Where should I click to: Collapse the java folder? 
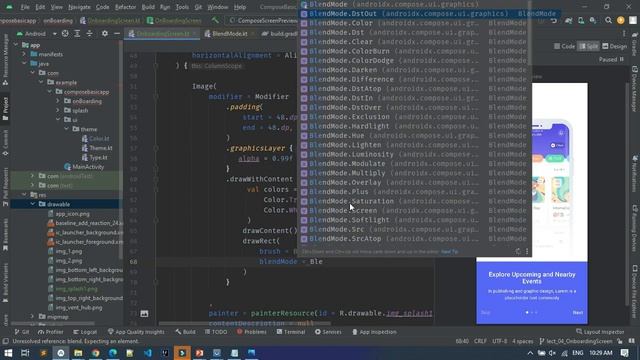pos(24,64)
